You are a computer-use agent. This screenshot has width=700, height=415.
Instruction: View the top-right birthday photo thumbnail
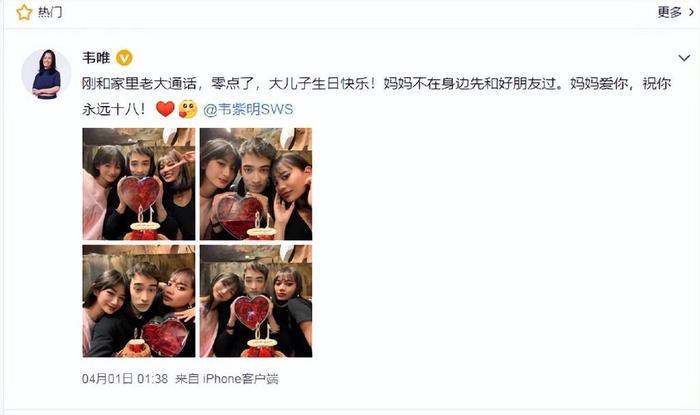pyautogui.click(x=256, y=184)
